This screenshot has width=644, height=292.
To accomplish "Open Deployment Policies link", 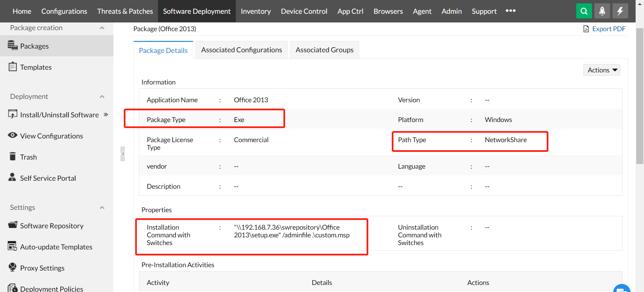I will pyautogui.click(x=52, y=289).
